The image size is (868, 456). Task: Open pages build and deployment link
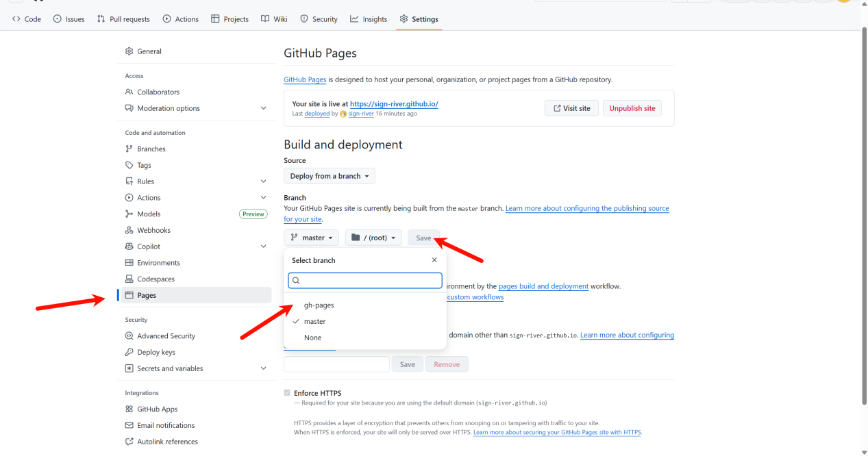pyautogui.click(x=543, y=286)
